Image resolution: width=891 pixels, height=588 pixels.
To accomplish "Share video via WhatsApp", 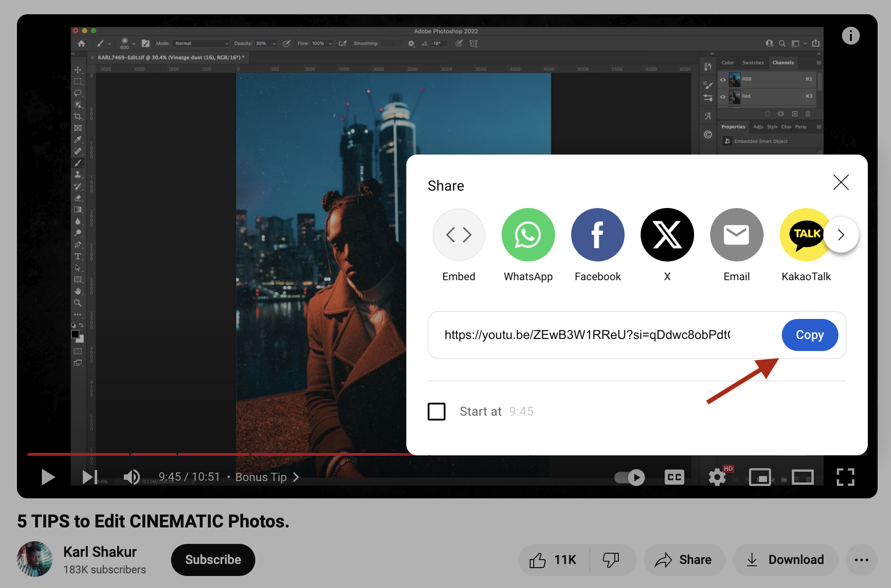I will 528,235.
